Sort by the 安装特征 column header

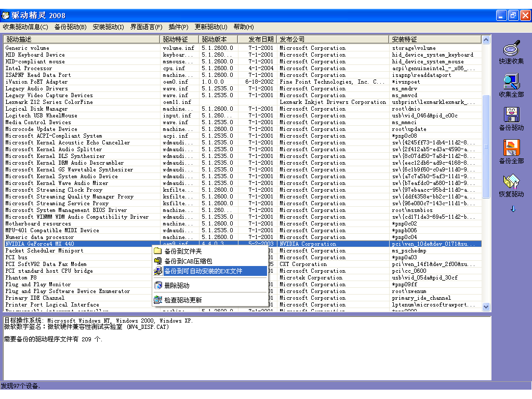coord(435,39)
